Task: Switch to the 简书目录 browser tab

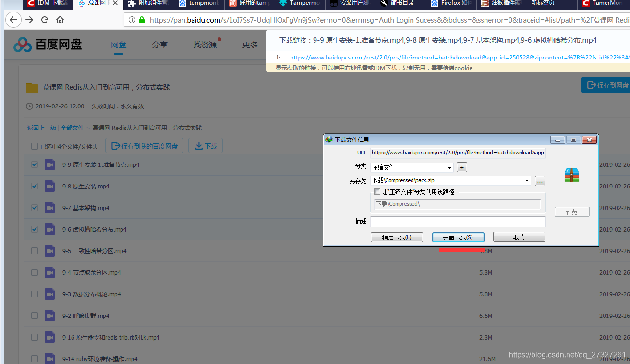Action: coord(400,4)
